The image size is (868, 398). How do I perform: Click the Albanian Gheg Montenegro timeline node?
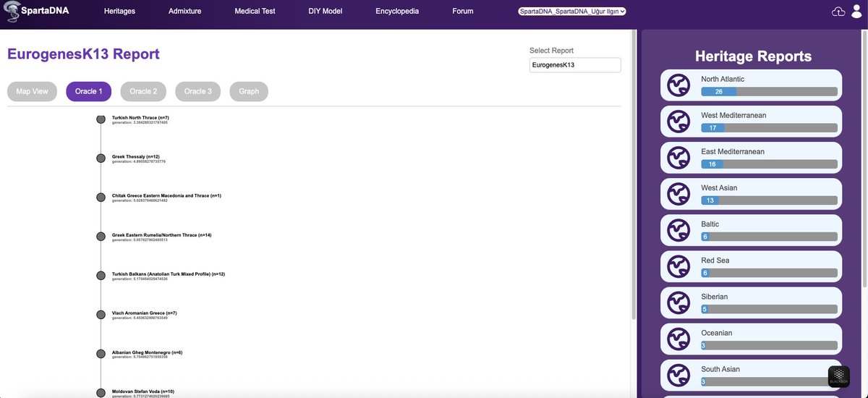pos(101,353)
